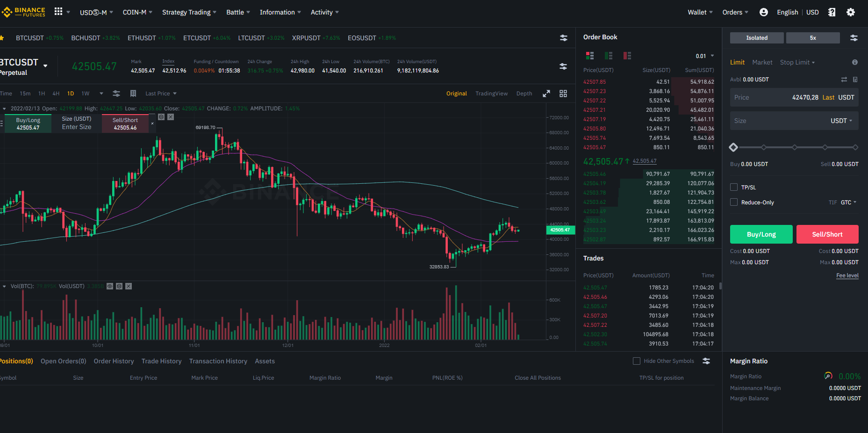Expand the Orders dropdown
The height and width of the screenshot is (433, 868).
pyautogui.click(x=735, y=12)
